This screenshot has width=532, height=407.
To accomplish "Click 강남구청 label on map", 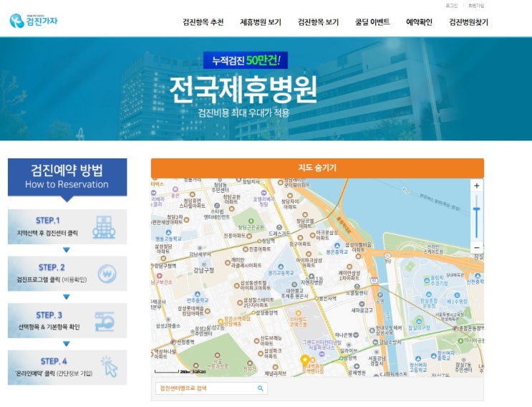I will click(x=203, y=270).
